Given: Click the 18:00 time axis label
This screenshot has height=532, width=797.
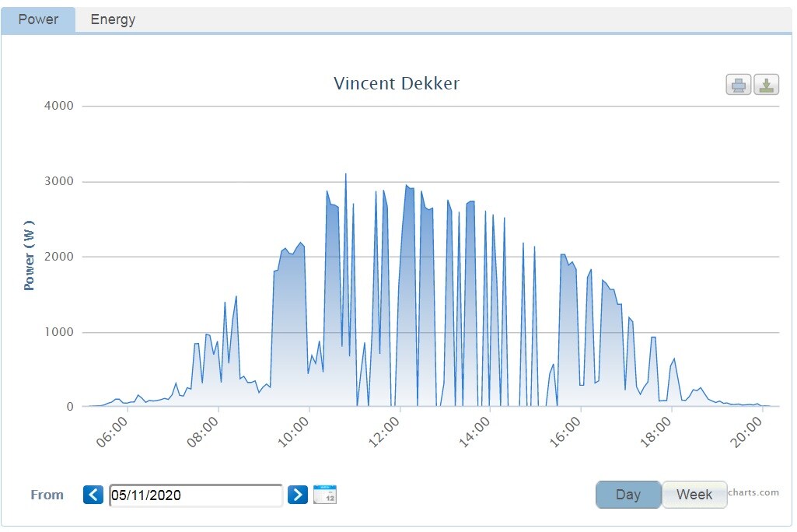Looking at the screenshot, I should click(x=658, y=432).
